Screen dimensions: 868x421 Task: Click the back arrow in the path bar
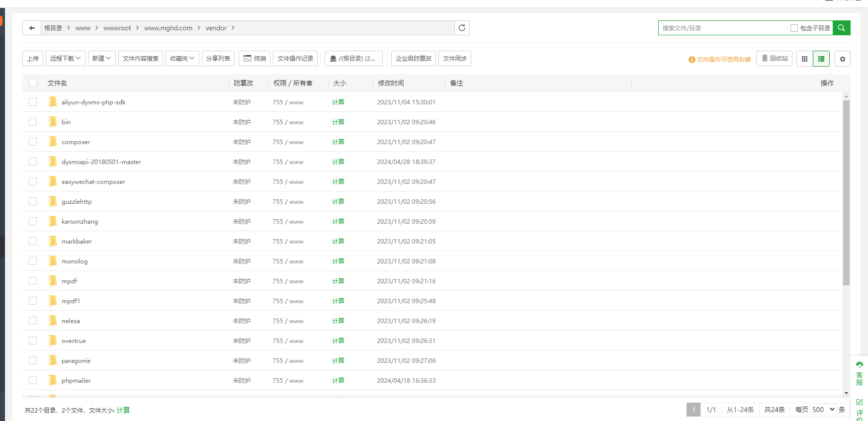point(32,28)
